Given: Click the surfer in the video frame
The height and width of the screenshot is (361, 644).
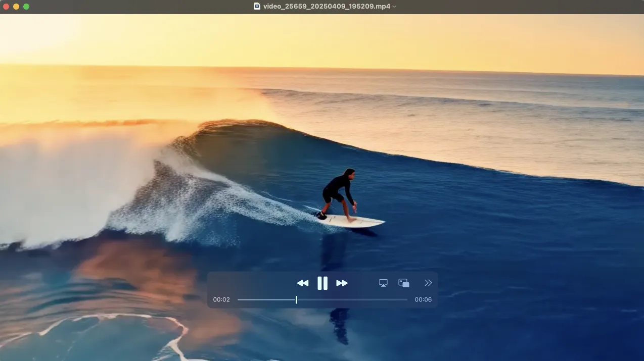Looking at the screenshot, I should point(339,194).
